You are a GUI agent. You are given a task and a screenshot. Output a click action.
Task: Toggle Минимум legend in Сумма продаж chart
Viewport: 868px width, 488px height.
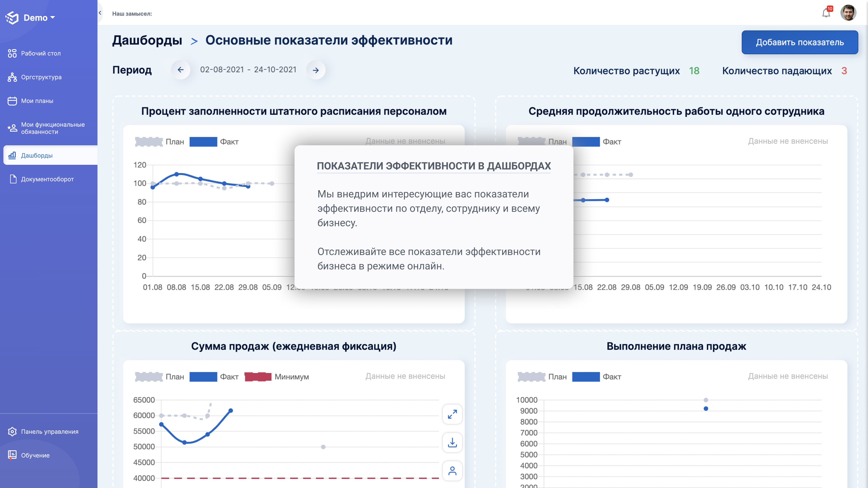277,377
